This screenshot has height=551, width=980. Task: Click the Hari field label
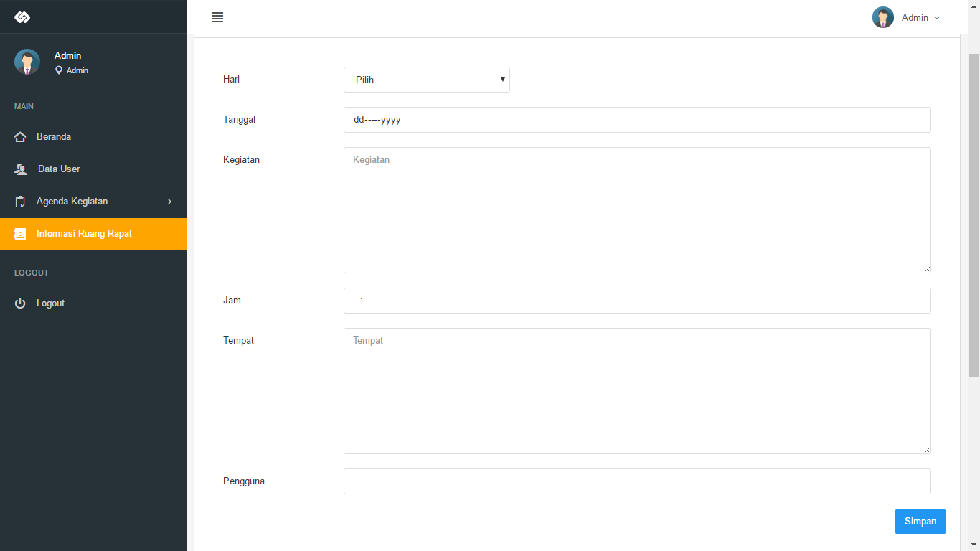tap(231, 80)
